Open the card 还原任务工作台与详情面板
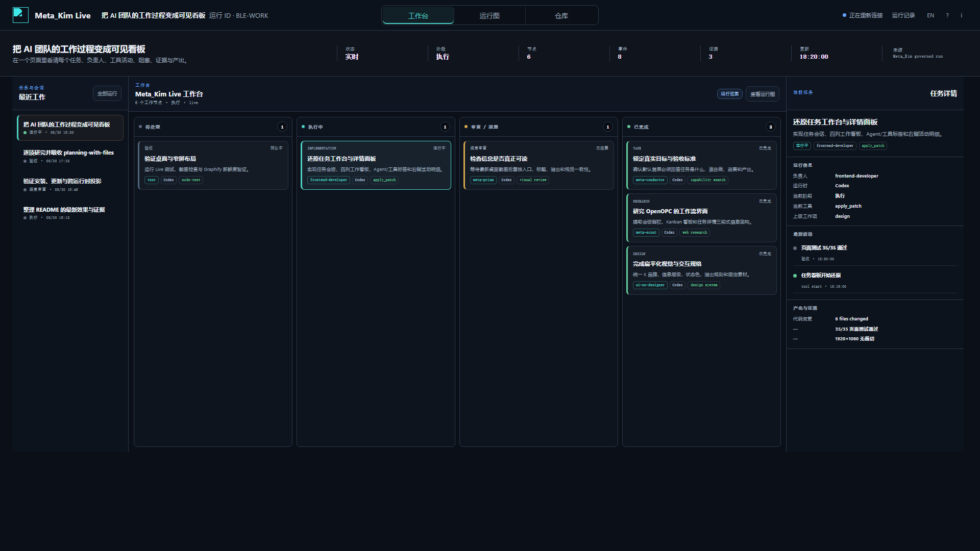Image resolution: width=980 pixels, height=551 pixels. [376, 165]
